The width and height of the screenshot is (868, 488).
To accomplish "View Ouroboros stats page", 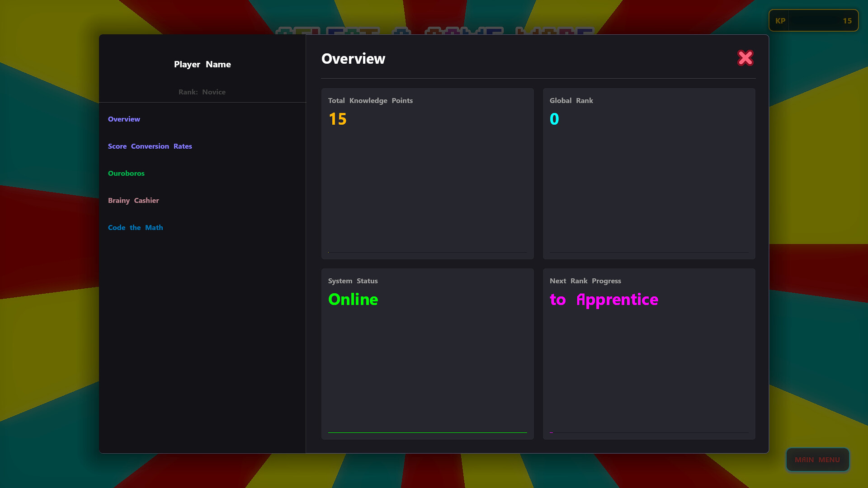I will coord(126,173).
